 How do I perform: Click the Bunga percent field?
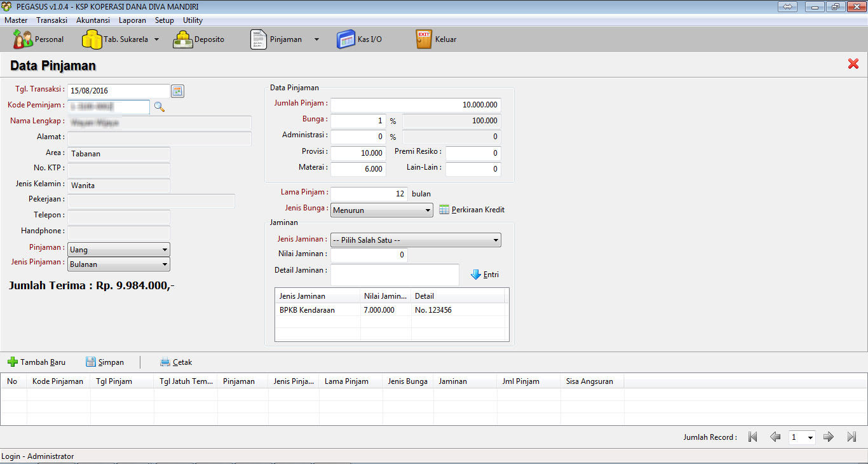pos(358,121)
